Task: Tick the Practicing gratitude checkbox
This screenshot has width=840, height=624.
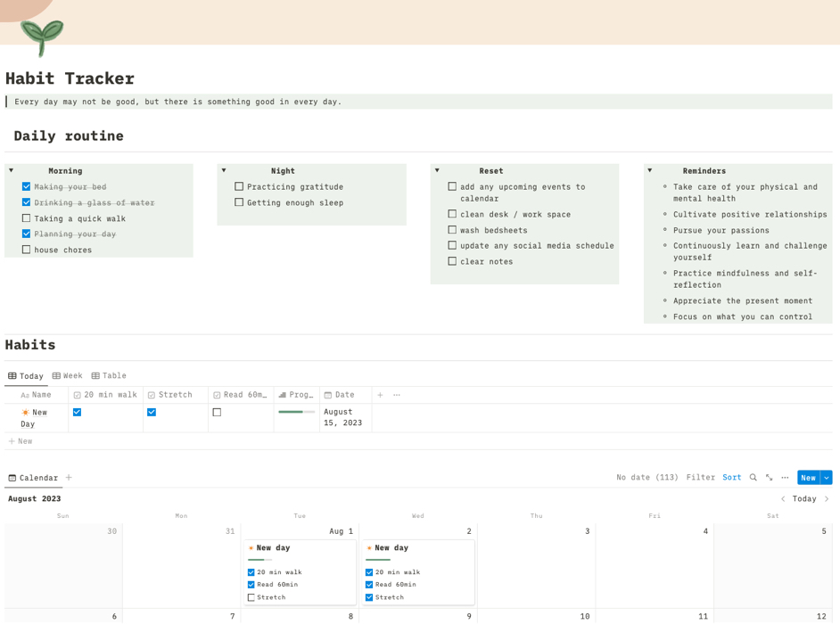Action: point(239,186)
